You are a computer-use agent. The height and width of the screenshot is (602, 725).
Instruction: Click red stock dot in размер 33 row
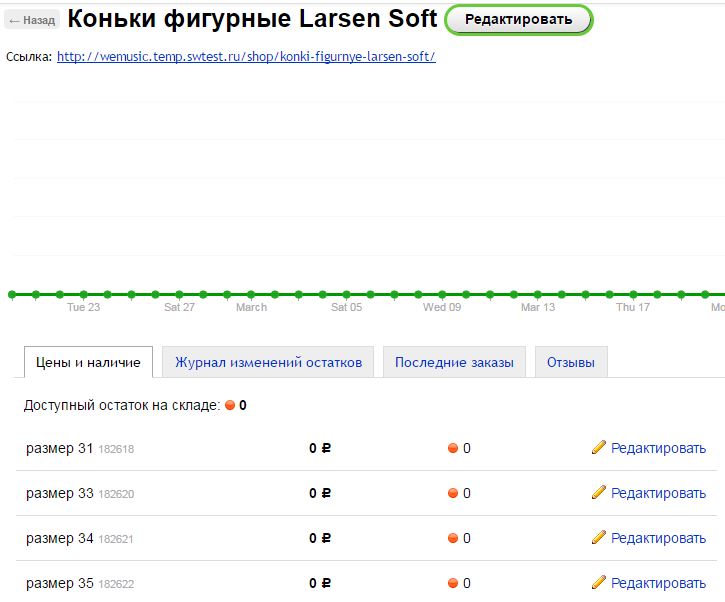tap(453, 493)
